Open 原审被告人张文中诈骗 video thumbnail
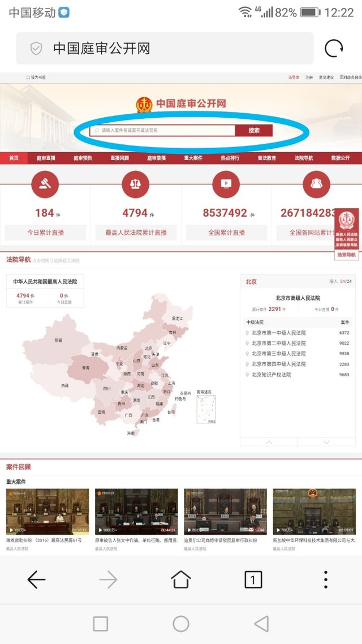 click(x=136, y=512)
